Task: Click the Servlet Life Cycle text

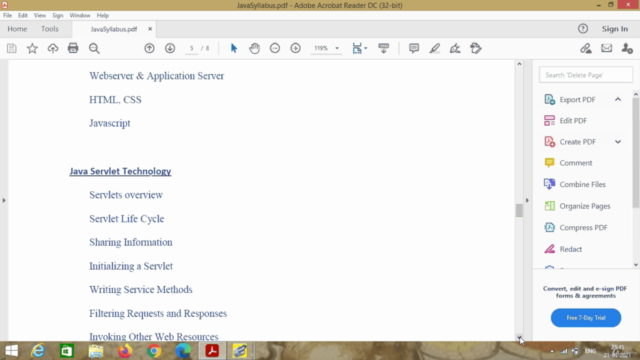Action: [127, 219]
